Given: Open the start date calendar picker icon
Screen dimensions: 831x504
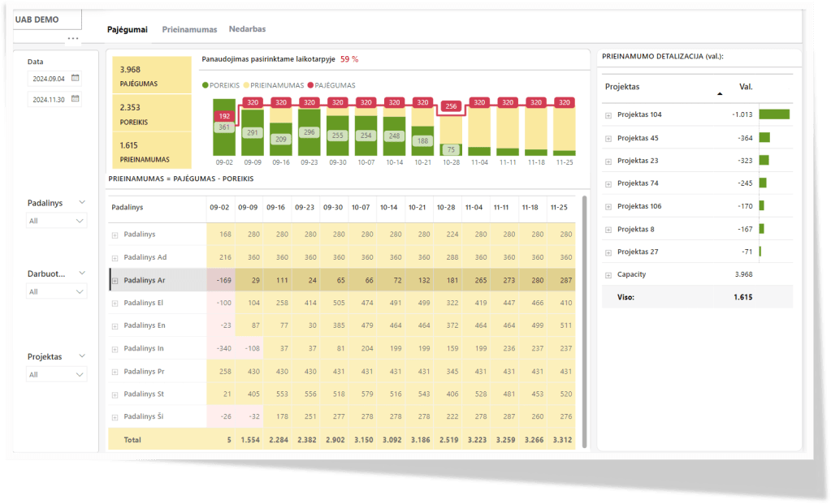Looking at the screenshot, I should (x=76, y=79).
